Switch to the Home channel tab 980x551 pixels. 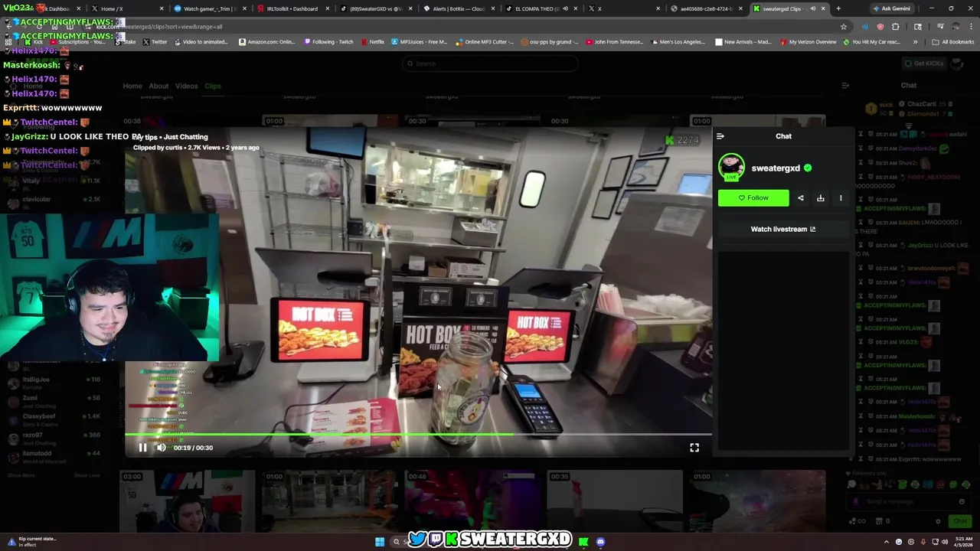132,86
